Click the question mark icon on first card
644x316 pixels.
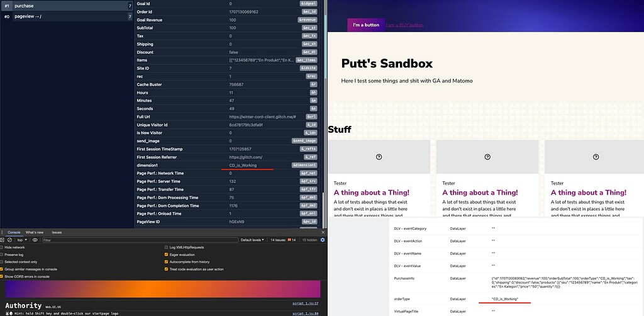point(379,157)
